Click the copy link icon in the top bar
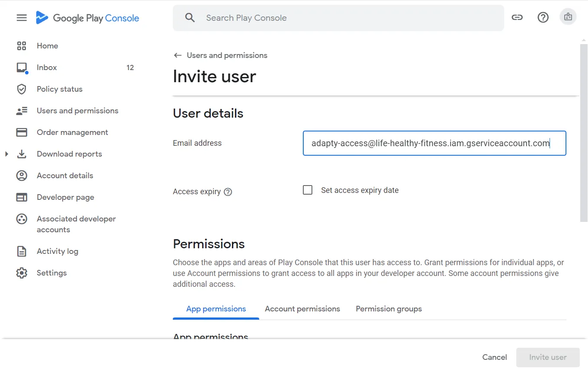Viewport: 588px width, 375px height. [517, 17]
